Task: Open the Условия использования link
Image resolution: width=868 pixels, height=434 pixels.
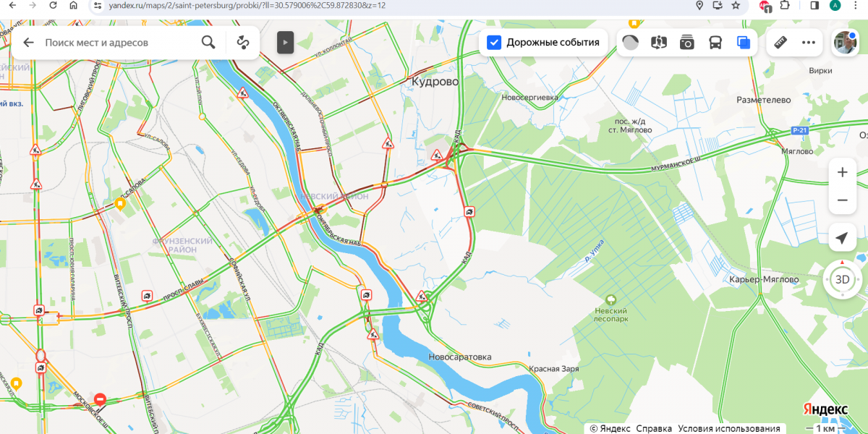Action: 729,428
